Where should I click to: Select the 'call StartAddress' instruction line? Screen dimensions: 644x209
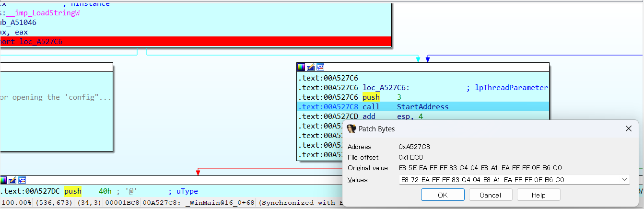[x=422, y=106]
